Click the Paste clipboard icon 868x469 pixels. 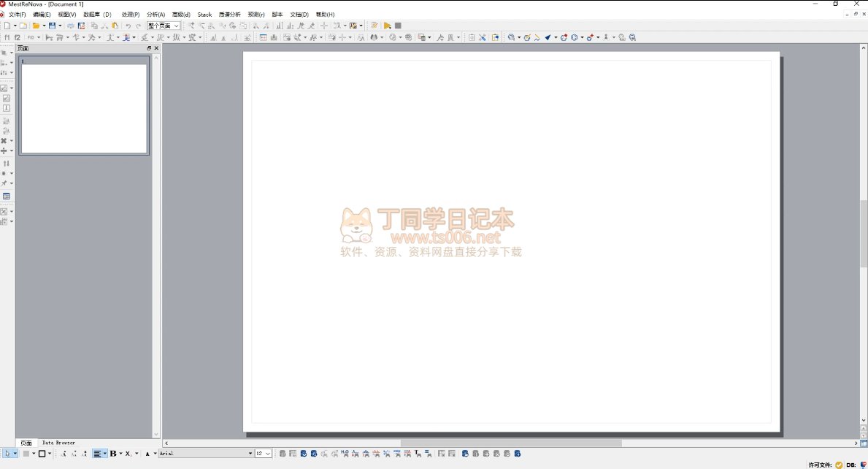[x=115, y=26]
